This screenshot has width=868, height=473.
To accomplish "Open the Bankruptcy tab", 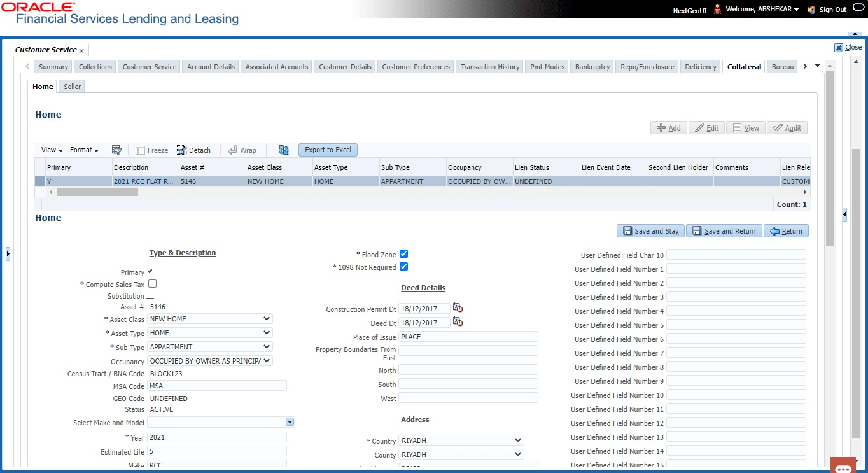I will click(x=592, y=67).
